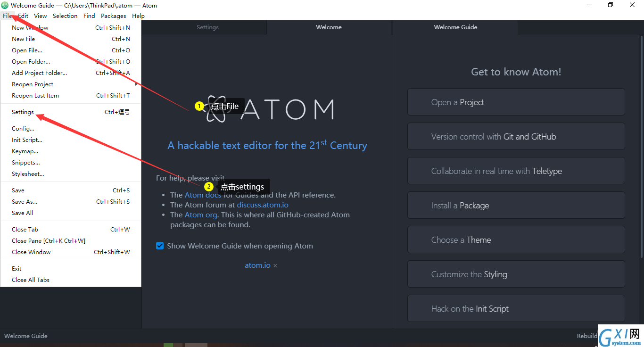Expand the Reopen Project submenu arrow
The width and height of the screenshot is (644, 347).
(x=136, y=84)
